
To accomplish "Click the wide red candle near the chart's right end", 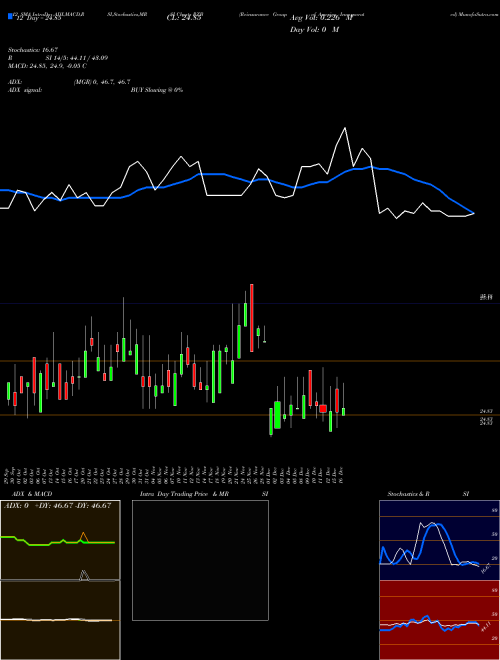I will pos(323,408).
